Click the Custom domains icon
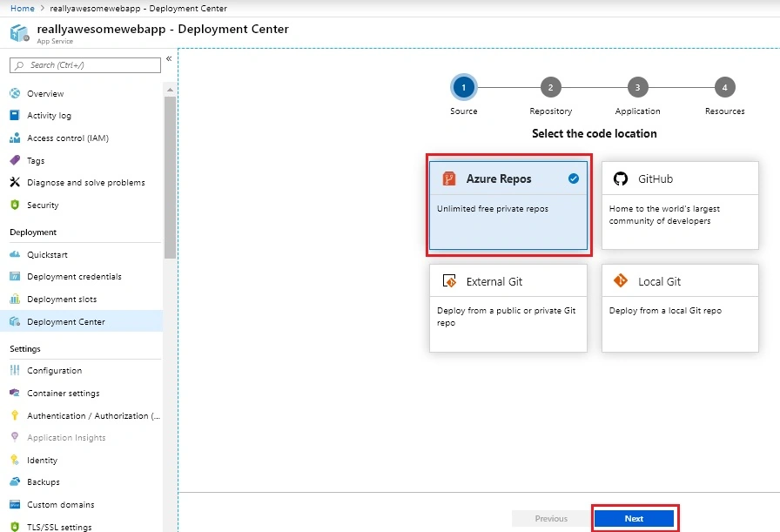 pyautogui.click(x=15, y=504)
